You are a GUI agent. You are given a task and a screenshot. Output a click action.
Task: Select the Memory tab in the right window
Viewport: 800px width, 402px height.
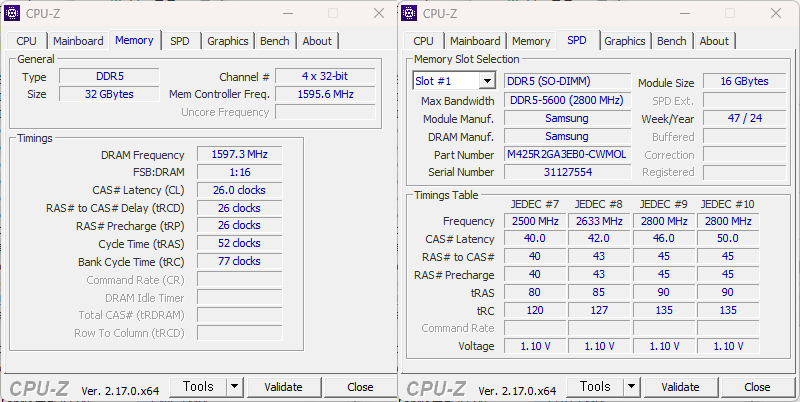click(530, 41)
